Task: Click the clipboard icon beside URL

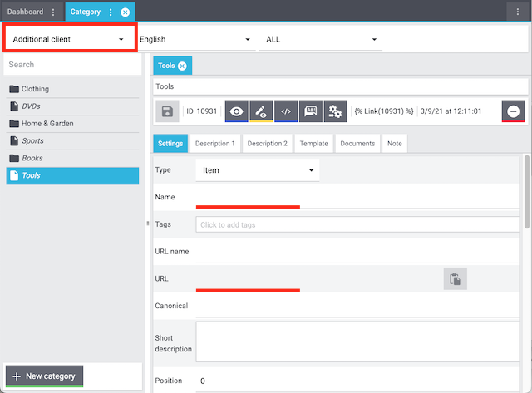Action: coord(456,279)
